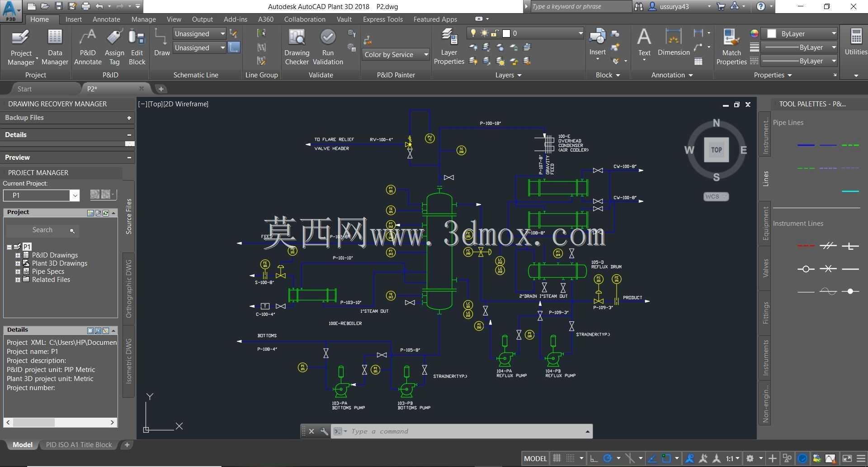Toggle Clean Screen in status bar

(847, 458)
